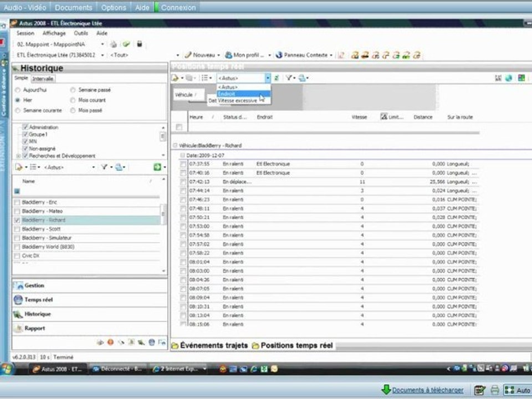The image size is (532, 399).
Task: Click the Windows Start button
Action: coord(6,369)
